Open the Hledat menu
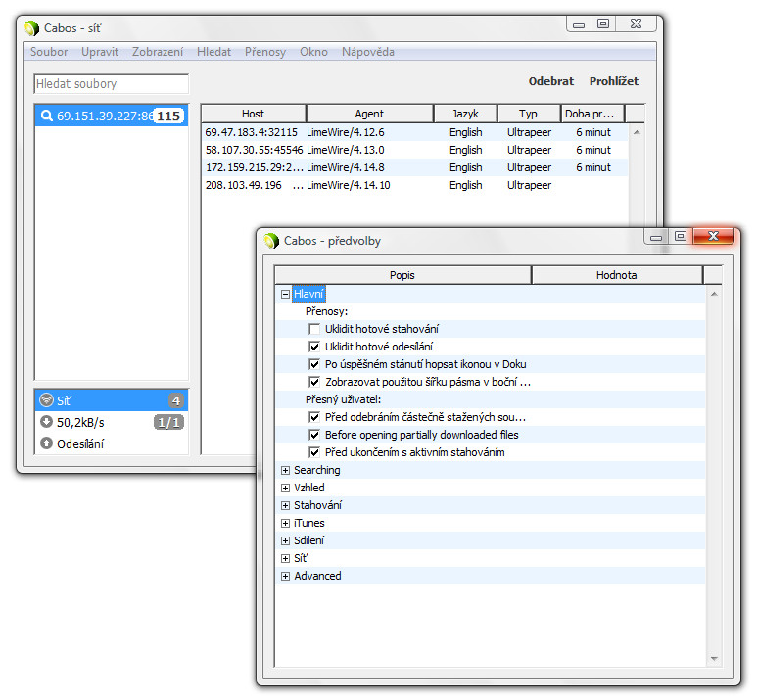The width and height of the screenshot is (757, 700). (213, 52)
